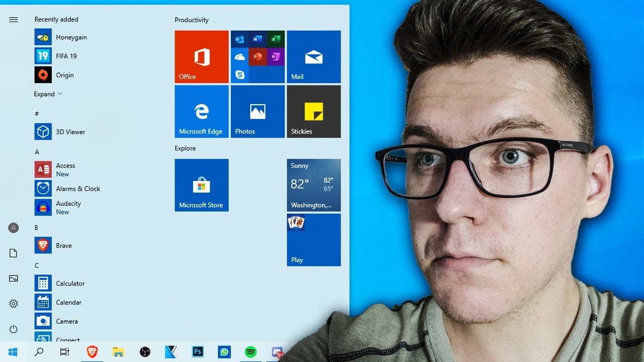Switch to Brave on the taskbar
This screenshot has height=362, width=644.
pos(92,351)
